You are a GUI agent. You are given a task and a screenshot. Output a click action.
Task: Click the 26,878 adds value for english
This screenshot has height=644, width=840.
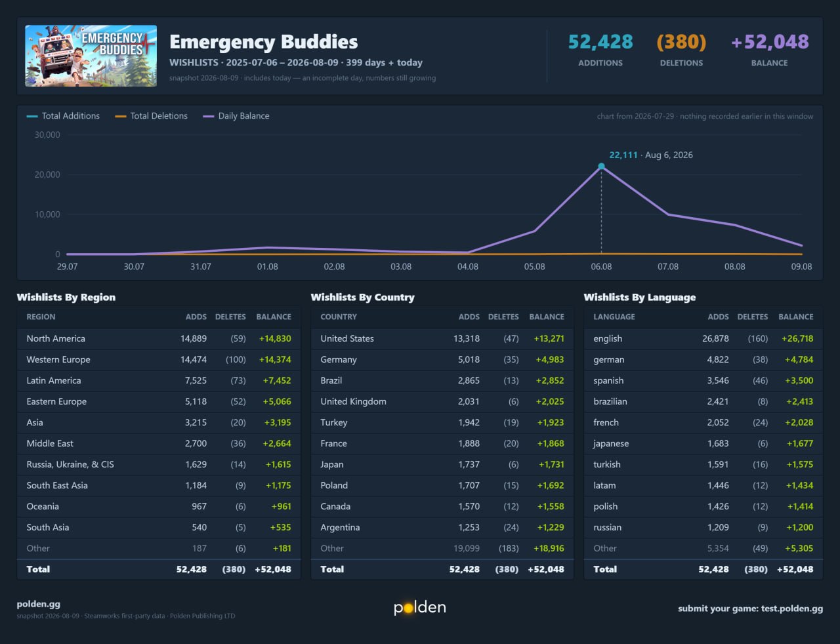tap(715, 338)
